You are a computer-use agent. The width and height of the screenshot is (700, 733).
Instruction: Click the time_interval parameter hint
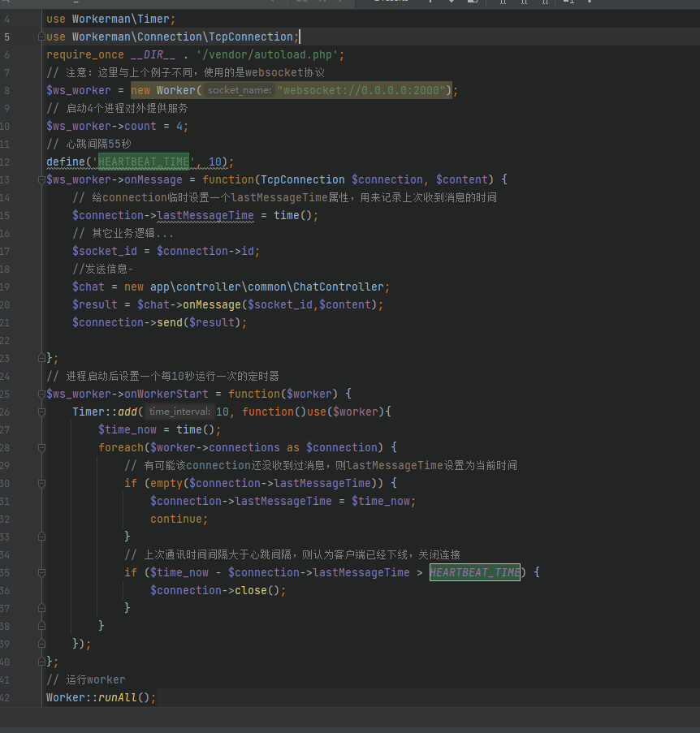[179, 412]
